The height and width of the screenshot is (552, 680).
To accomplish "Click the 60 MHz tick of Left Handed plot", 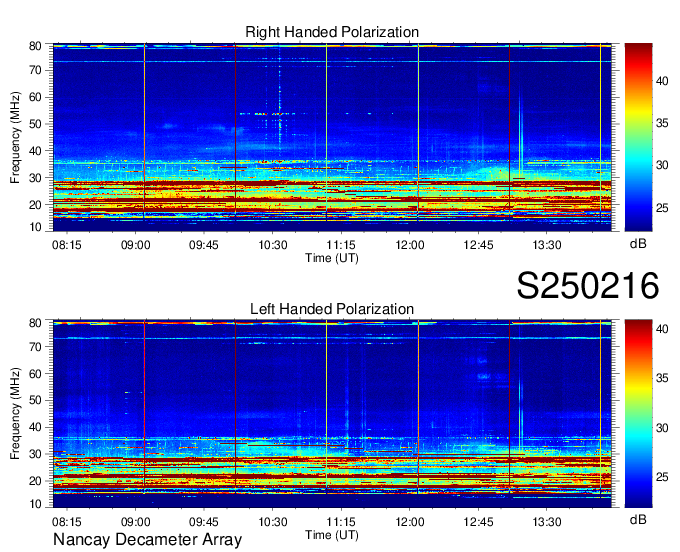I will [x=35, y=374].
